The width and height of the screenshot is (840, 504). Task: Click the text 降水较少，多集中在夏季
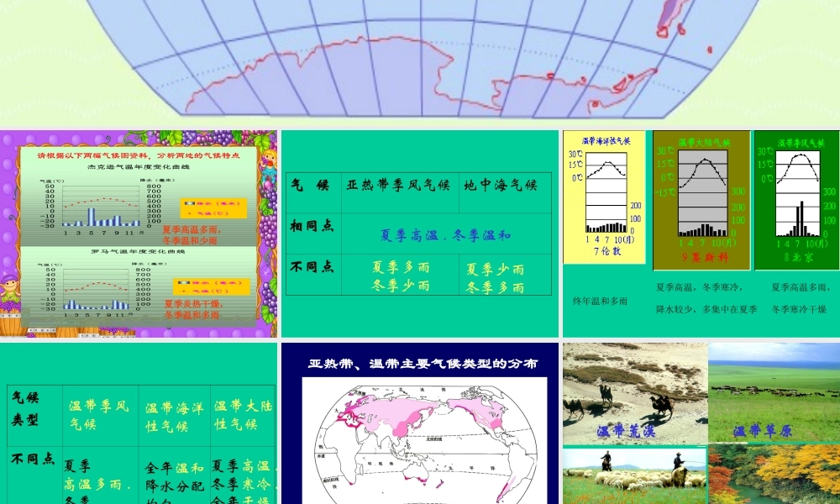[x=706, y=309]
